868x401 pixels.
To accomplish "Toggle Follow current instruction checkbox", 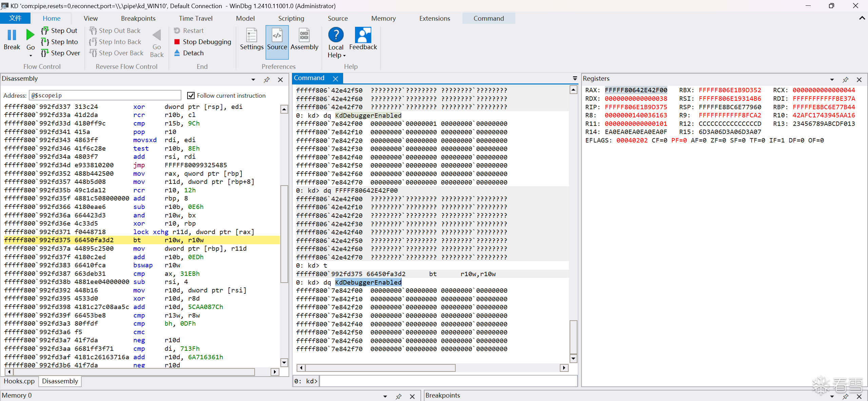I will [191, 96].
